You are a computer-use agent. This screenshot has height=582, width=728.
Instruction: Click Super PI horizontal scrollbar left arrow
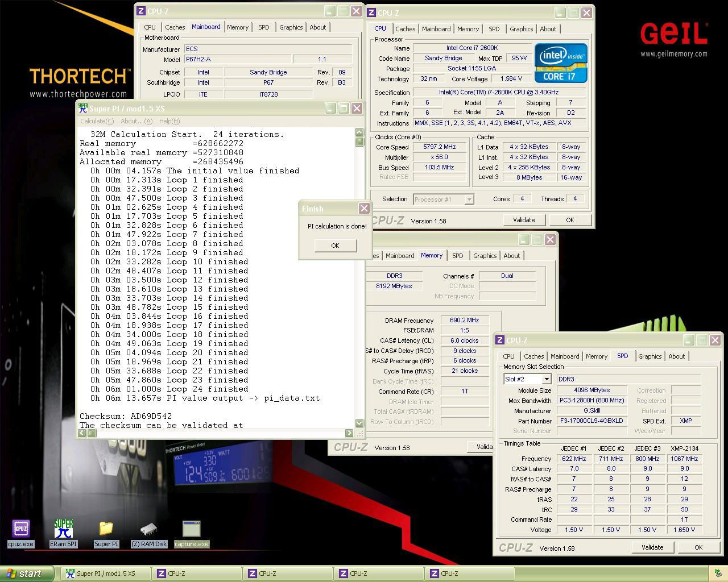pos(82,433)
